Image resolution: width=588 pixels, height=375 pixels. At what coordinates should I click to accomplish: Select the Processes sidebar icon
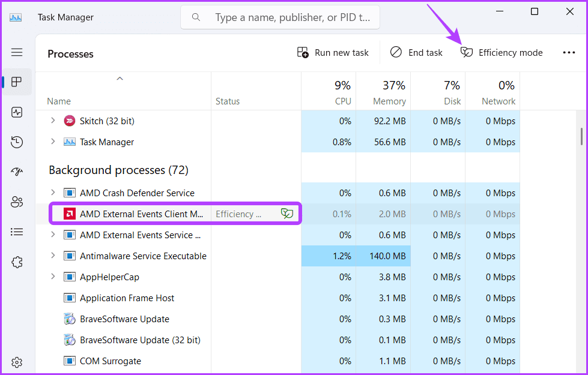(x=17, y=82)
